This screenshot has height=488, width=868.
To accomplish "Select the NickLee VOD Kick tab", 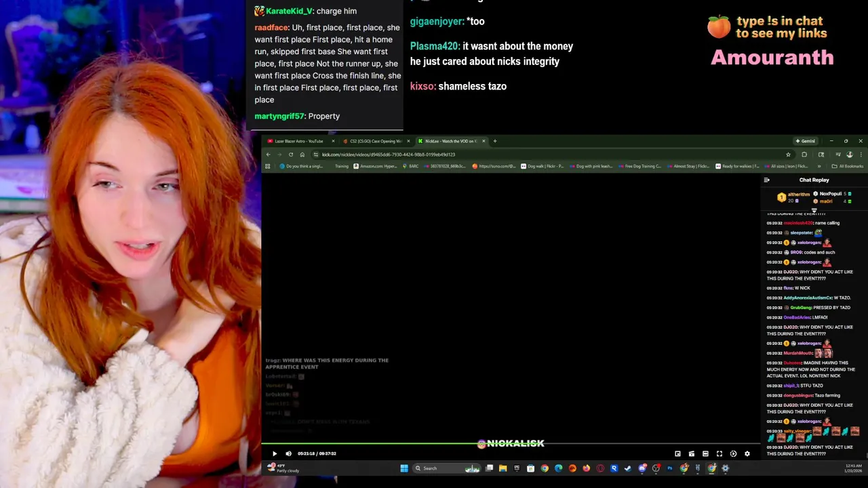I will click(x=451, y=141).
